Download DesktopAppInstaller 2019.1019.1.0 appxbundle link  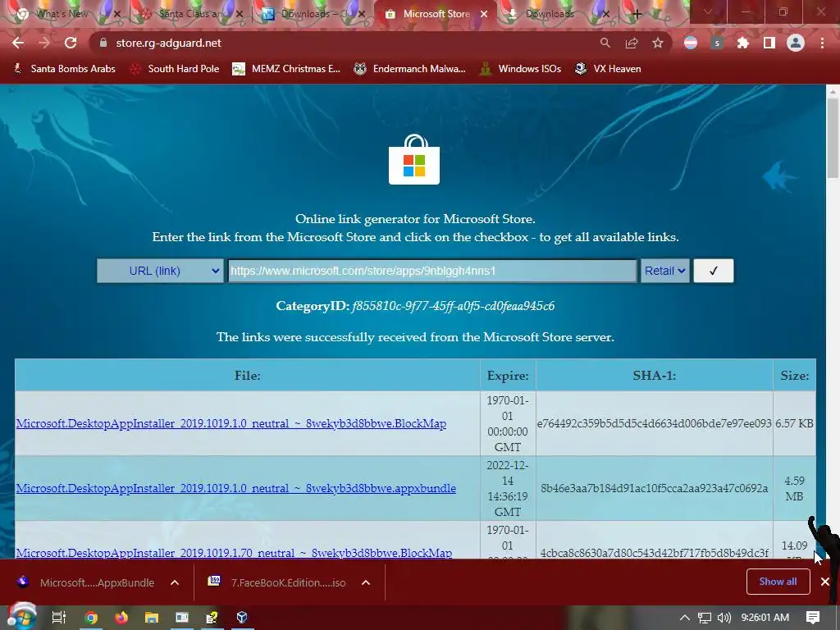pyautogui.click(x=235, y=488)
